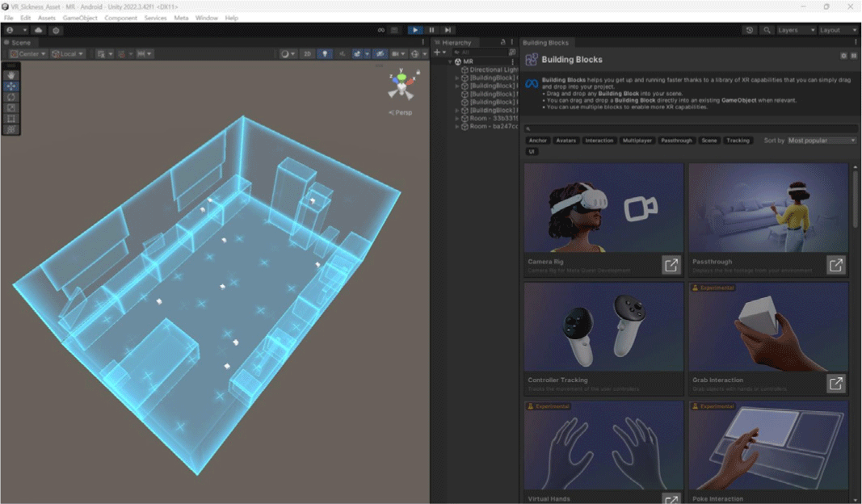Click the Hierarchy panel lock icon
Image resolution: width=862 pixels, height=504 pixels.
(x=503, y=42)
